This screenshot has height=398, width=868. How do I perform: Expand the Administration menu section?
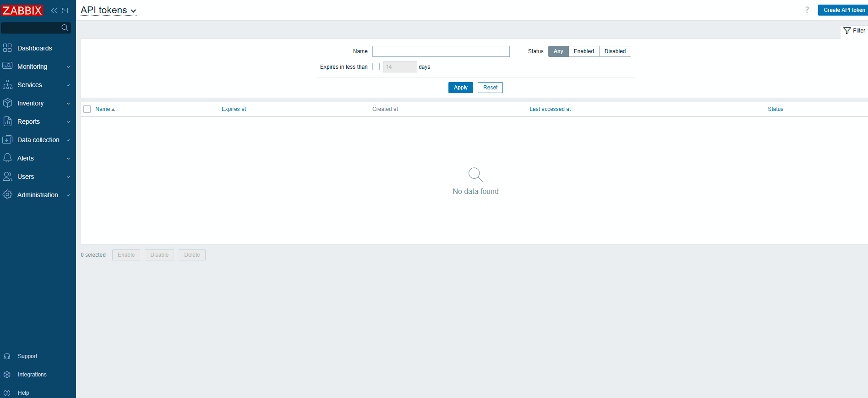tap(38, 195)
